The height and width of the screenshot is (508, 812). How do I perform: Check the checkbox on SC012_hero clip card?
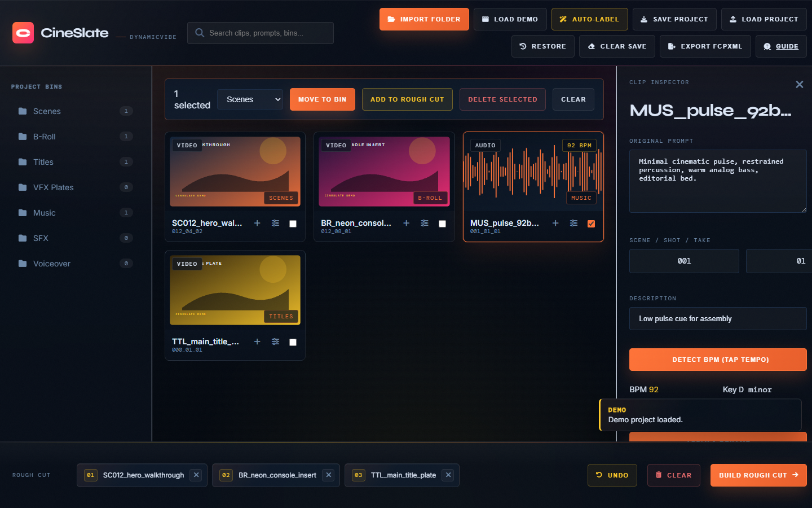[x=293, y=224]
